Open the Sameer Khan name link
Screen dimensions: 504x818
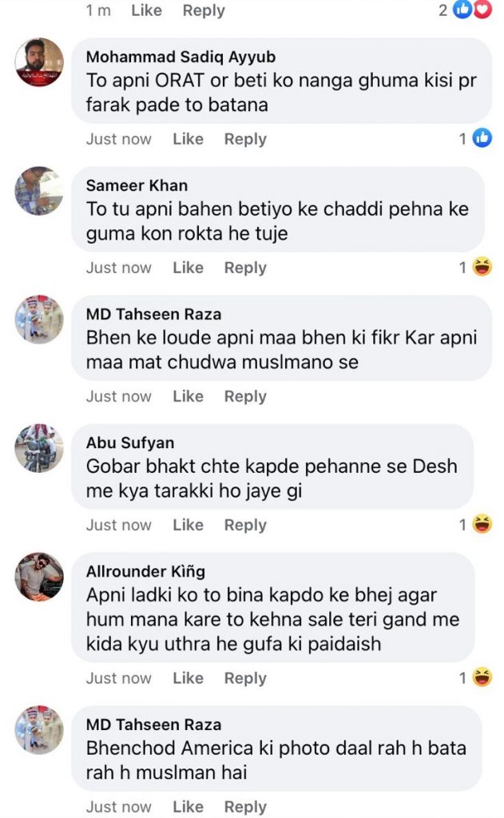[137, 185]
